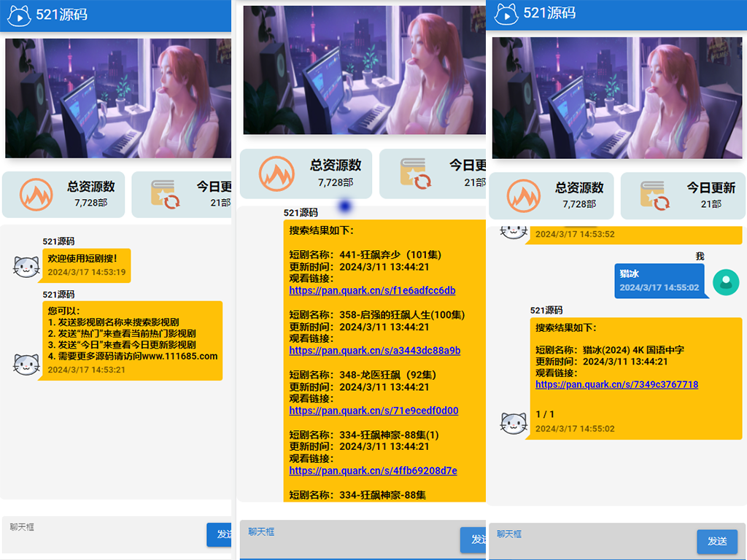Open the quark link for 猎冰(2024) 4K
747x560 pixels.
(x=616, y=384)
